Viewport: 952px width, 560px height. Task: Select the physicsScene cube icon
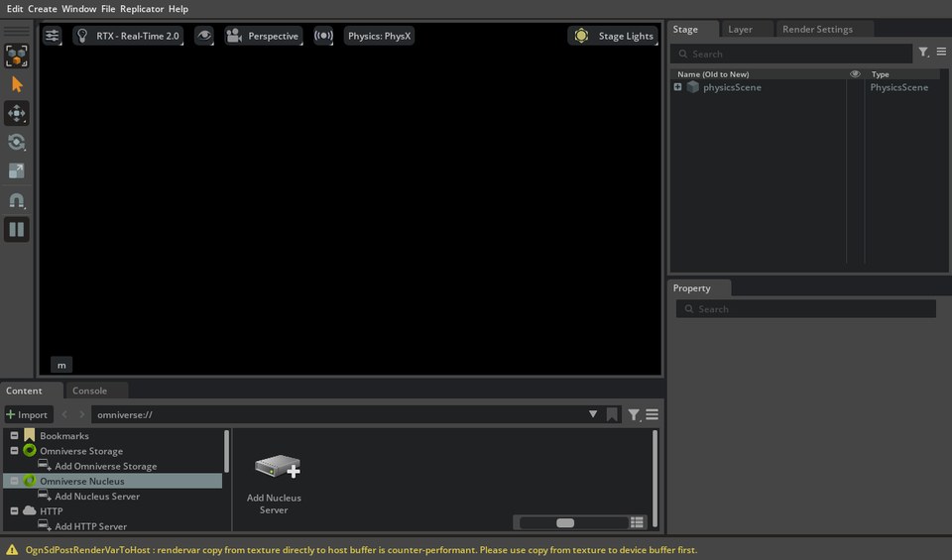(x=693, y=87)
